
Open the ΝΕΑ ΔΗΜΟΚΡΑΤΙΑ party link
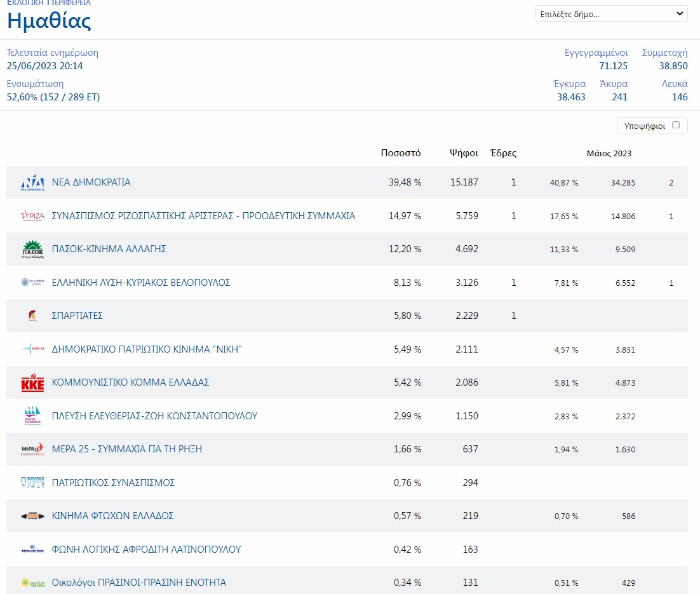tap(91, 182)
